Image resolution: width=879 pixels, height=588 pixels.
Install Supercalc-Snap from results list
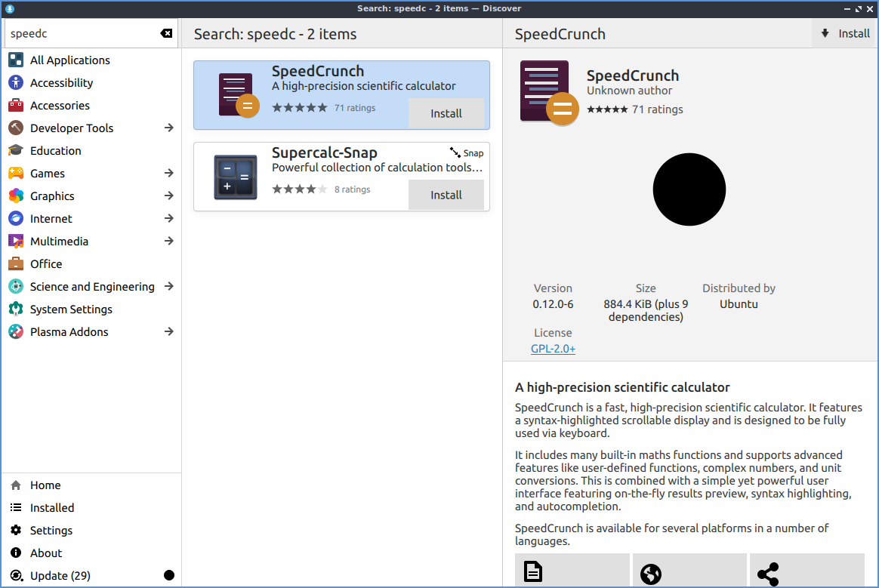coord(446,195)
